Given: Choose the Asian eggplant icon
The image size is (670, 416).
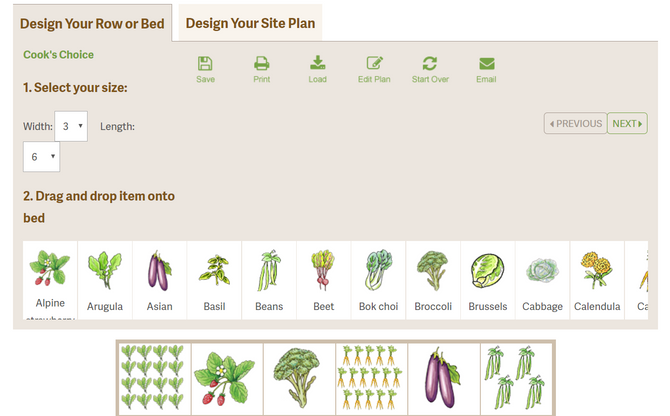Looking at the screenshot, I should click(159, 280).
